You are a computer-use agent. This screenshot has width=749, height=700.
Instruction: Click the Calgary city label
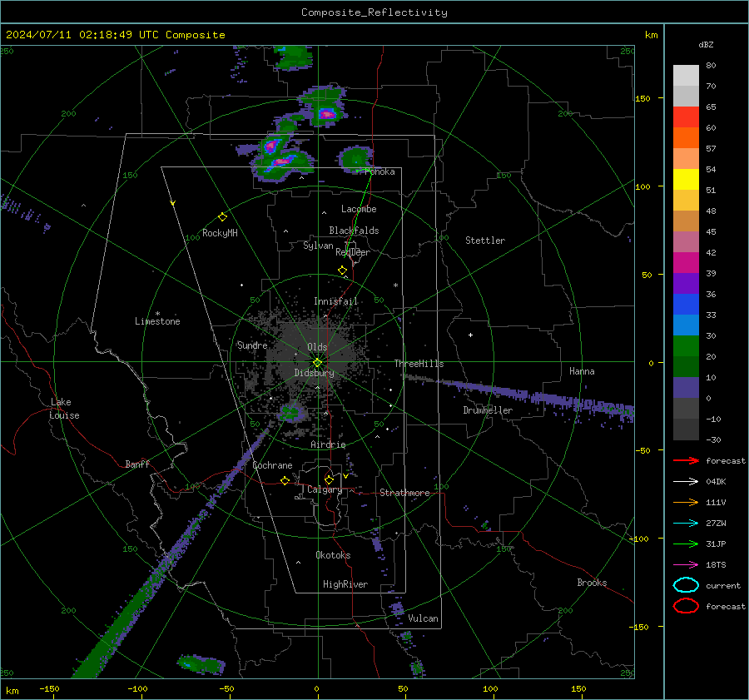pos(325,489)
